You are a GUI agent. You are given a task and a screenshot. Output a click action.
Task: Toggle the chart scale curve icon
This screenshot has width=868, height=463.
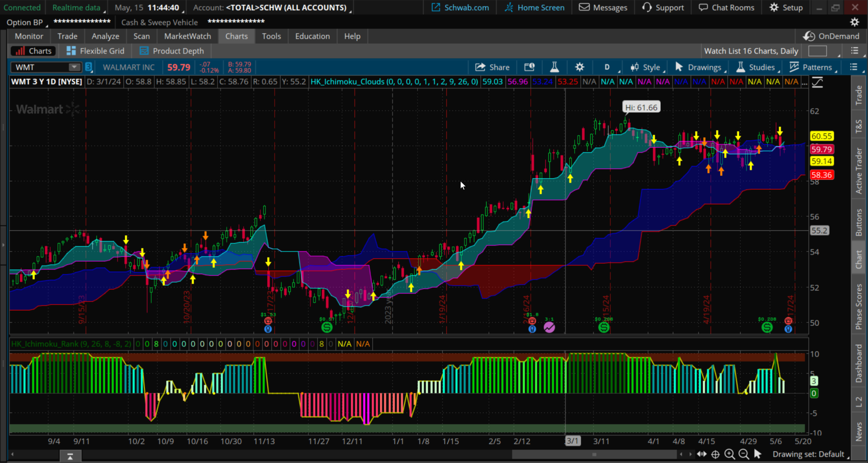(817, 82)
